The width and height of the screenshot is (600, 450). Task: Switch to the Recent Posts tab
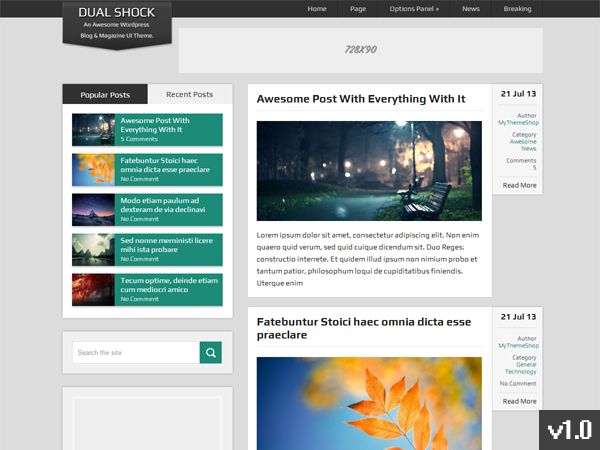(189, 95)
